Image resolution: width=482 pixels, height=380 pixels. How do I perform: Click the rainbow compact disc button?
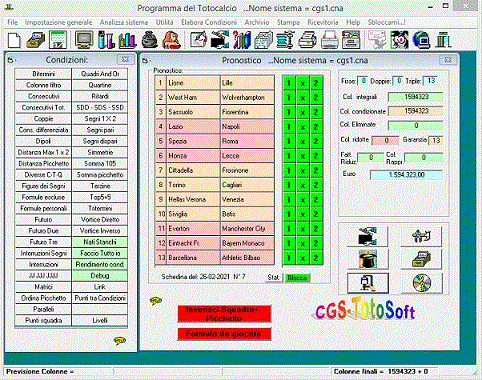pos(422,283)
